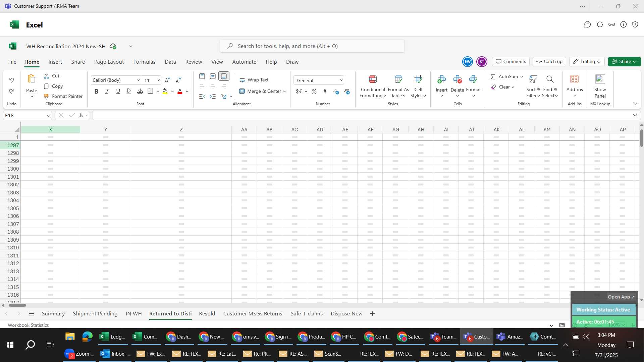Open the File menu
This screenshot has height=362, width=644.
(x=12, y=62)
